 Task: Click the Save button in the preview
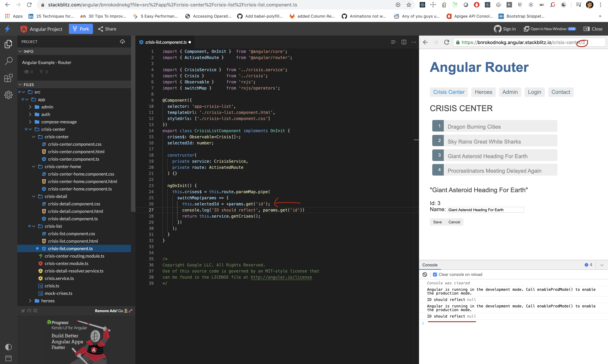(437, 222)
